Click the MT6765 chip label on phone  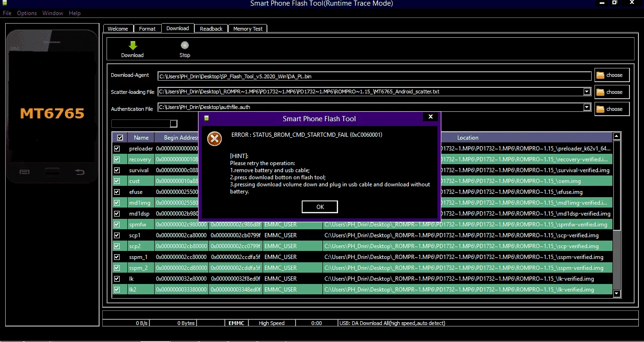(52, 113)
